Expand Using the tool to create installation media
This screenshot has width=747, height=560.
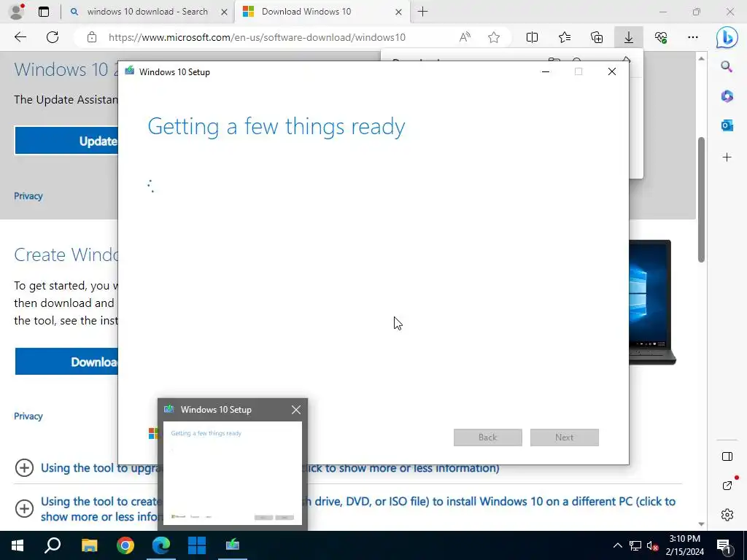[x=24, y=508]
